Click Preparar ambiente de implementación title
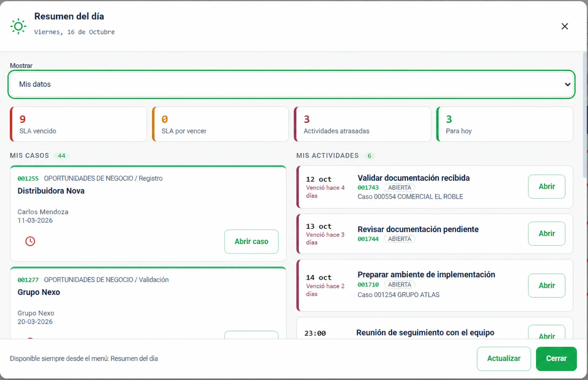This screenshot has height=380, width=588. click(x=426, y=274)
